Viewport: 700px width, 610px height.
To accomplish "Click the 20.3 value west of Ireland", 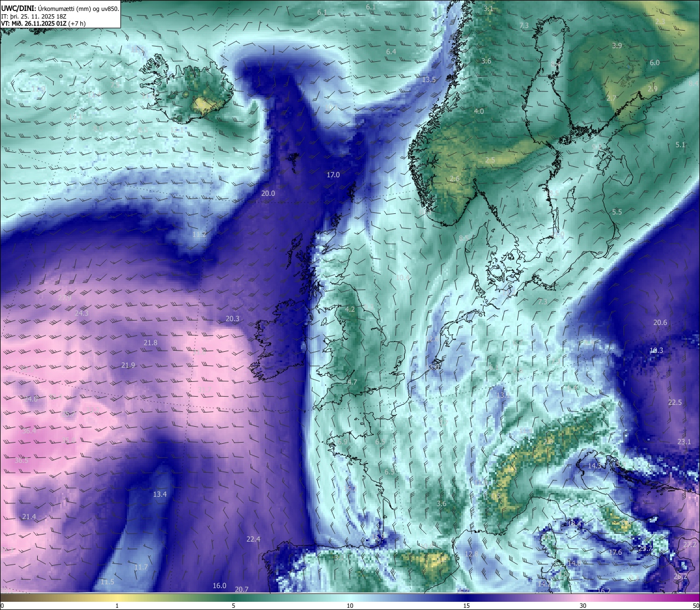I will (232, 319).
